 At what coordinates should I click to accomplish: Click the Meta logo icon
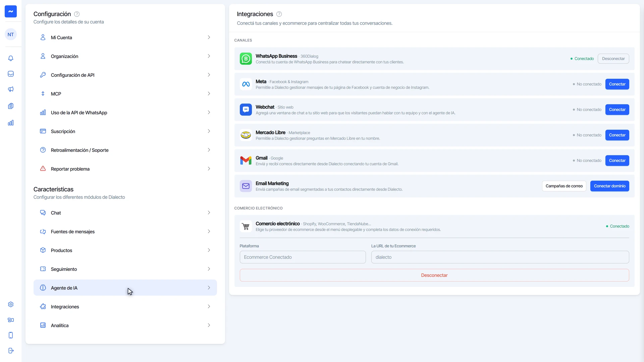(x=246, y=84)
